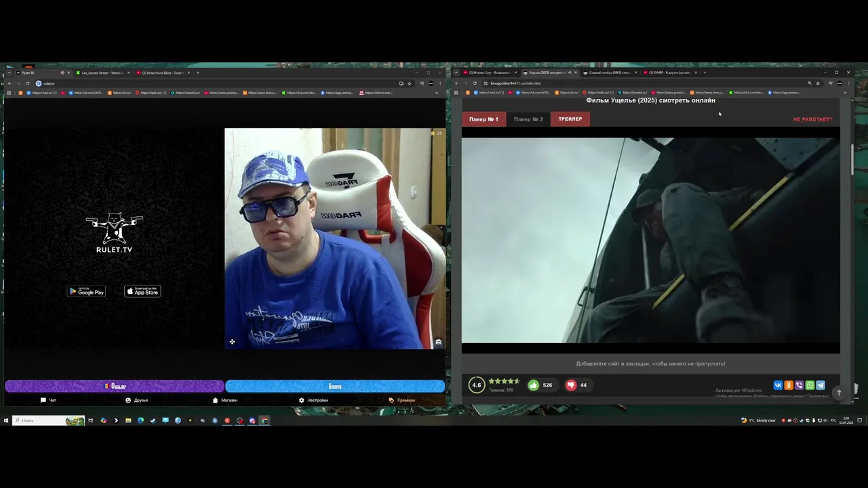
Task: Click the move icon on webcam bottom-left
Action: coord(232,342)
